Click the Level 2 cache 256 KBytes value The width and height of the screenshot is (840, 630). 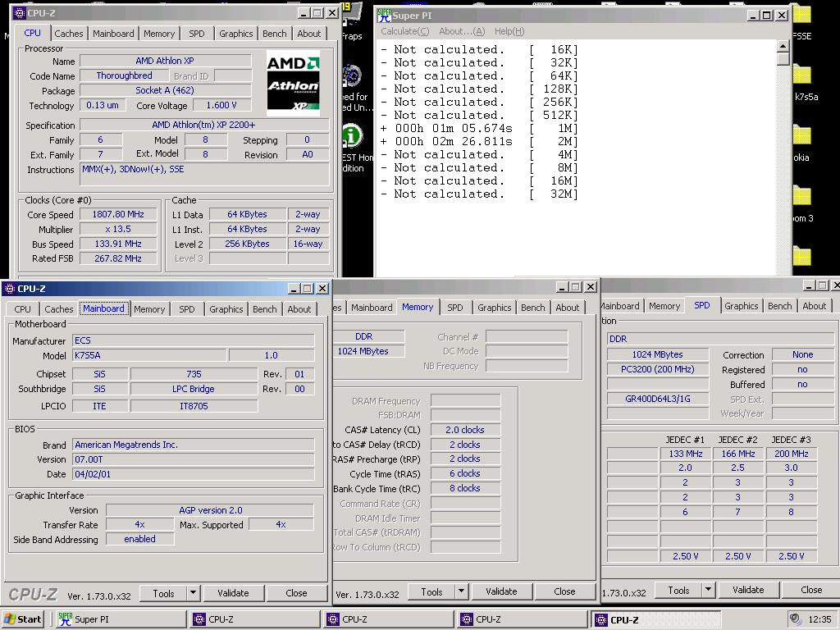pyautogui.click(x=247, y=244)
